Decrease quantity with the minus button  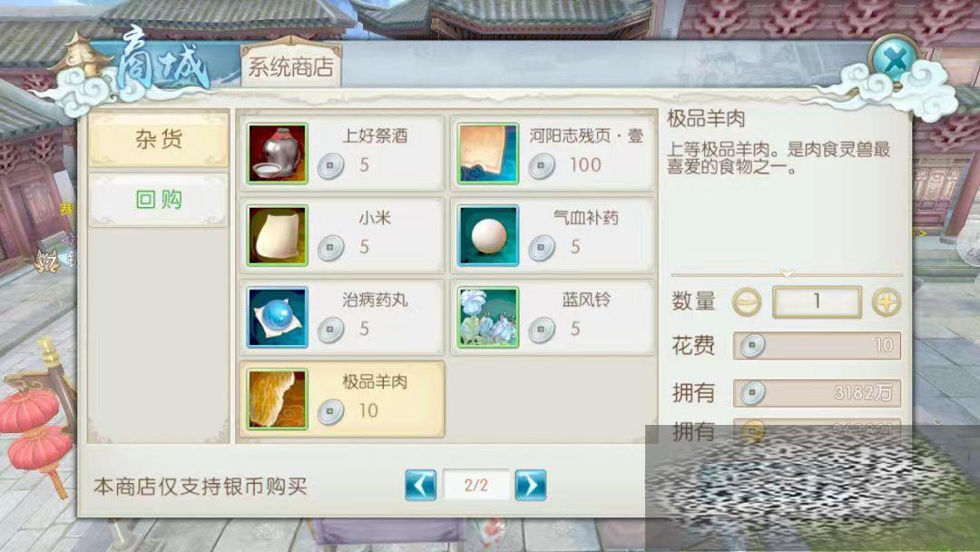pyautogui.click(x=747, y=302)
